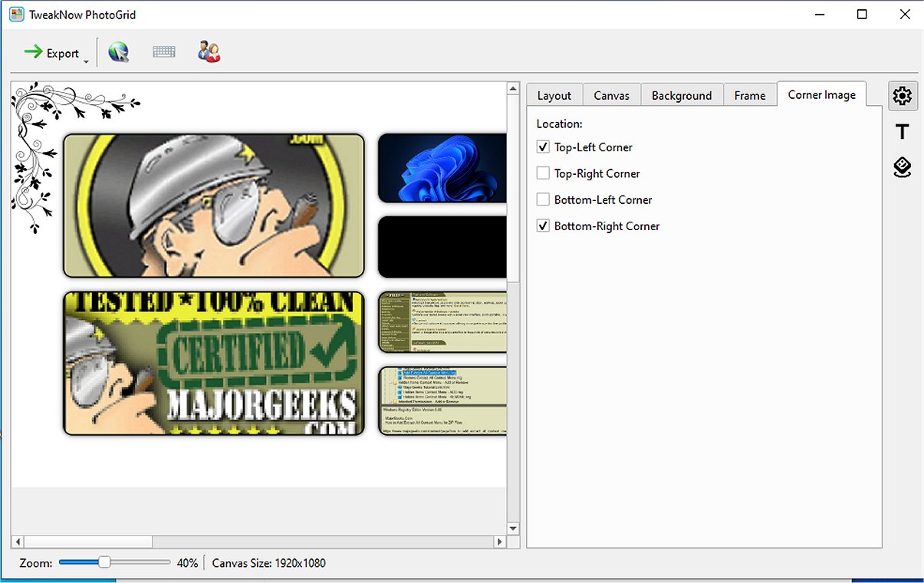Switch to the Layout tab
Screen dimensions: 924x583
click(x=554, y=95)
